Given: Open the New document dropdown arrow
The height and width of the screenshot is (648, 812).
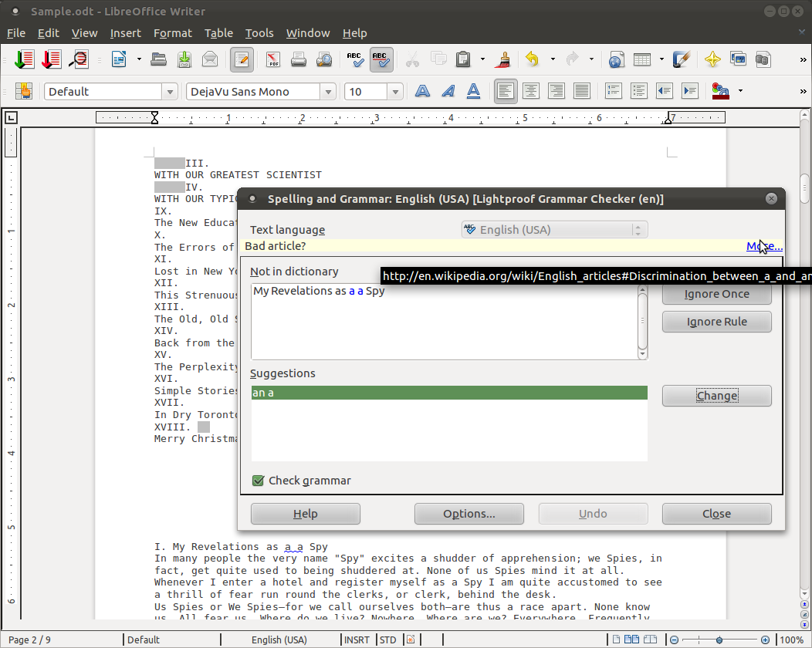Looking at the screenshot, I should pos(139,59).
